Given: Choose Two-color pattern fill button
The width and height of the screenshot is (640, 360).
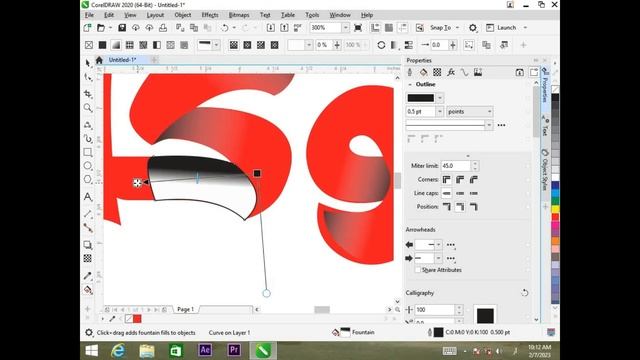Looking at the screenshot, I should pyautogui.click(x=157, y=45).
